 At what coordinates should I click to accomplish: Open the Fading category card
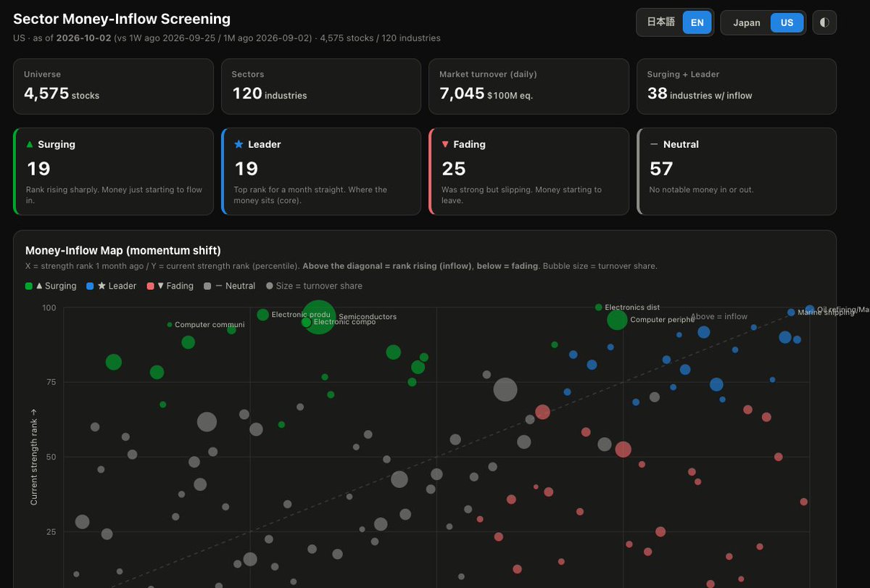click(529, 171)
